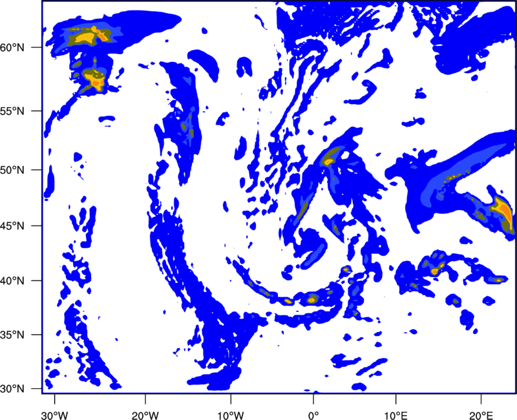The width and height of the screenshot is (517, 420).
Task: Click the 40°N latitude label
Action: click(x=13, y=281)
